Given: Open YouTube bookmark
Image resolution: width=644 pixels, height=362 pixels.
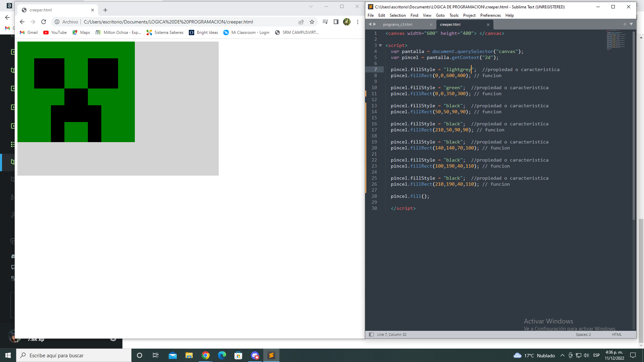Looking at the screenshot, I should (x=55, y=33).
